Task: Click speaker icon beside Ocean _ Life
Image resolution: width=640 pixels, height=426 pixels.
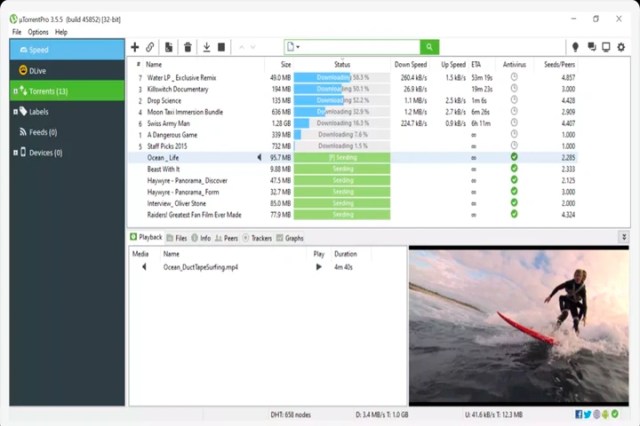Action: click(x=259, y=158)
